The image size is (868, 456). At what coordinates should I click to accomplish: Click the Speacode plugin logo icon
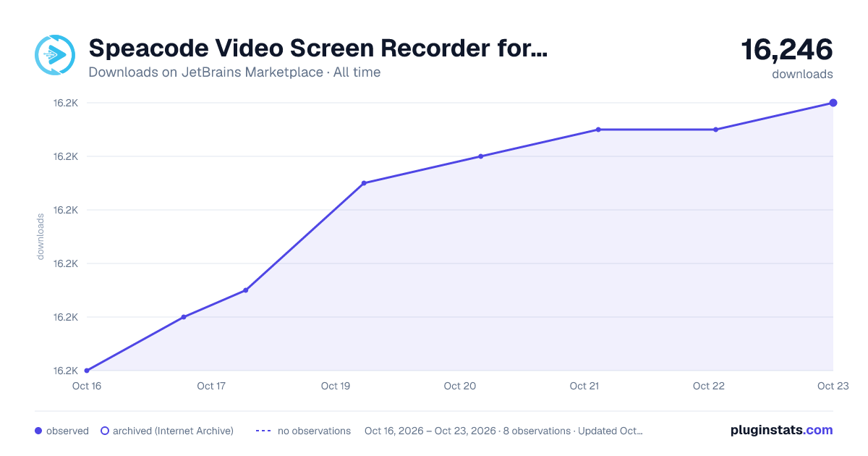[55, 55]
